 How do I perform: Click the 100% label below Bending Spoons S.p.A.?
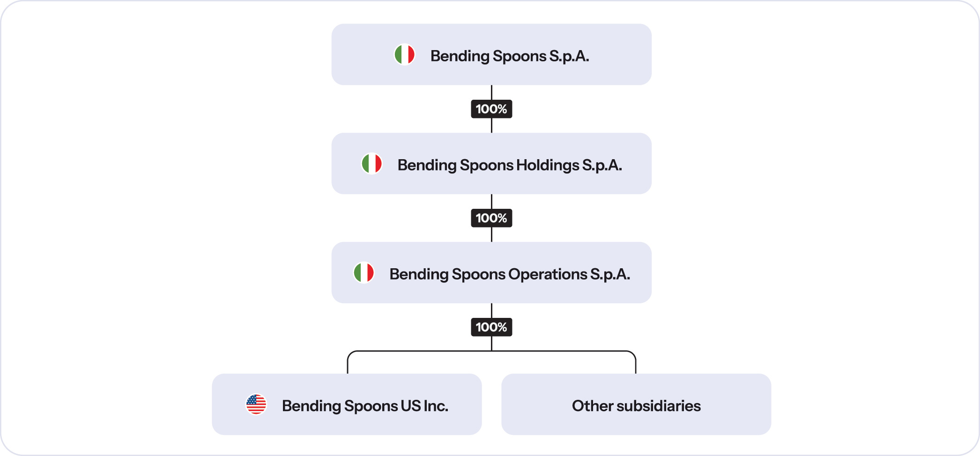pos(491,109)
